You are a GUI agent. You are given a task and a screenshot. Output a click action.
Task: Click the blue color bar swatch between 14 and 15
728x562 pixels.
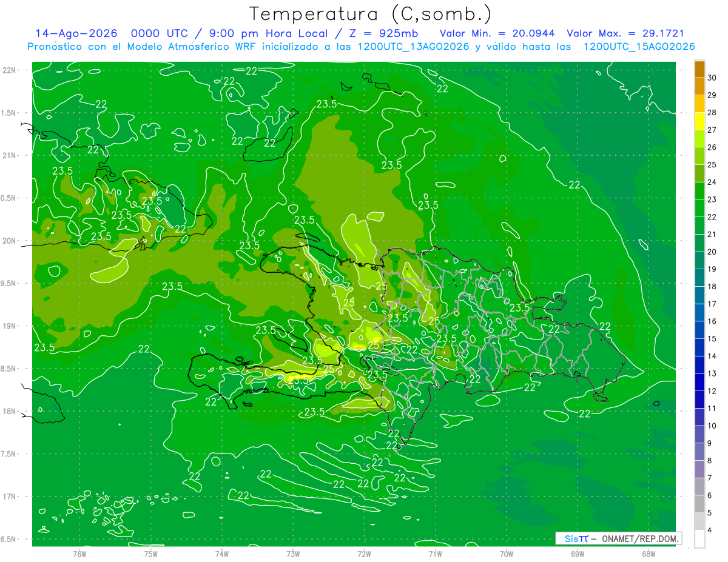click(699, 347)
